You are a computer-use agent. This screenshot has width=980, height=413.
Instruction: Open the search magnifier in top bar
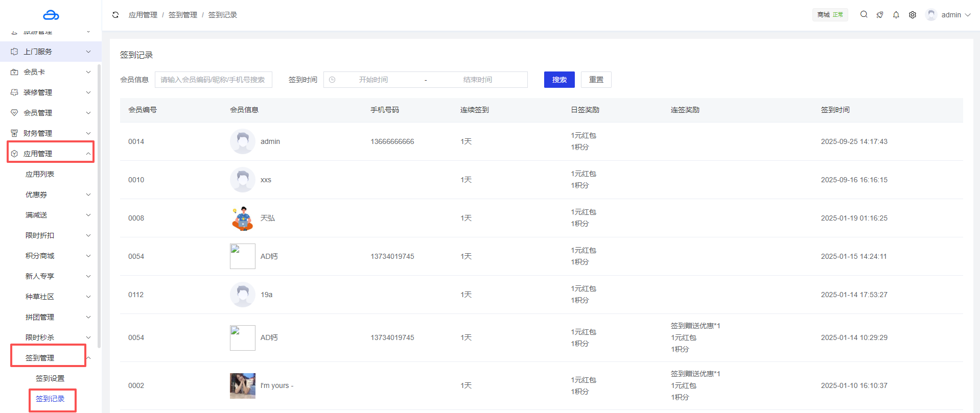(864, 15)
